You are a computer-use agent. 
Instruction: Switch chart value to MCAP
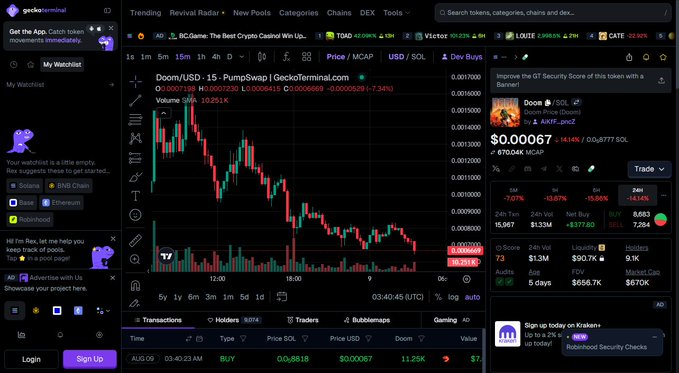(x=362, y=57)
